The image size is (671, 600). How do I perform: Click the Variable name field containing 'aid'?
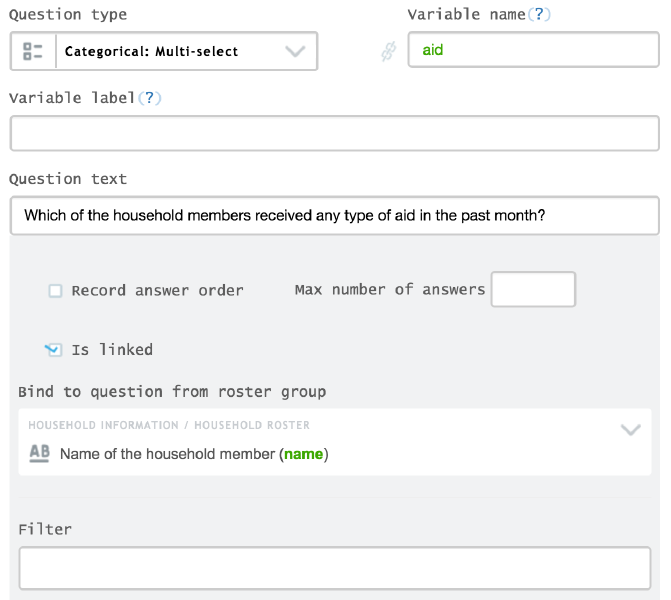(533, 50)
